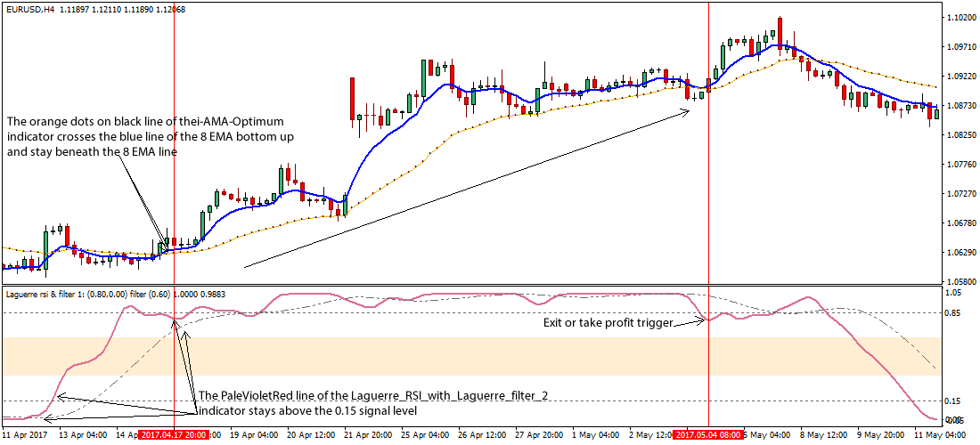Select the red 2017.04.17 20:00 line marker
980x445 pixels.
174,434
